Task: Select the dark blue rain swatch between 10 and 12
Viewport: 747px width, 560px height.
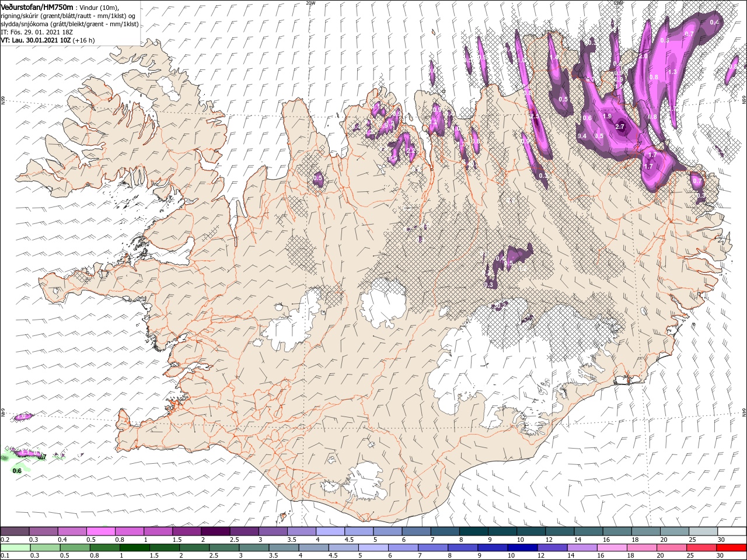Action: (x=521, y=548)
